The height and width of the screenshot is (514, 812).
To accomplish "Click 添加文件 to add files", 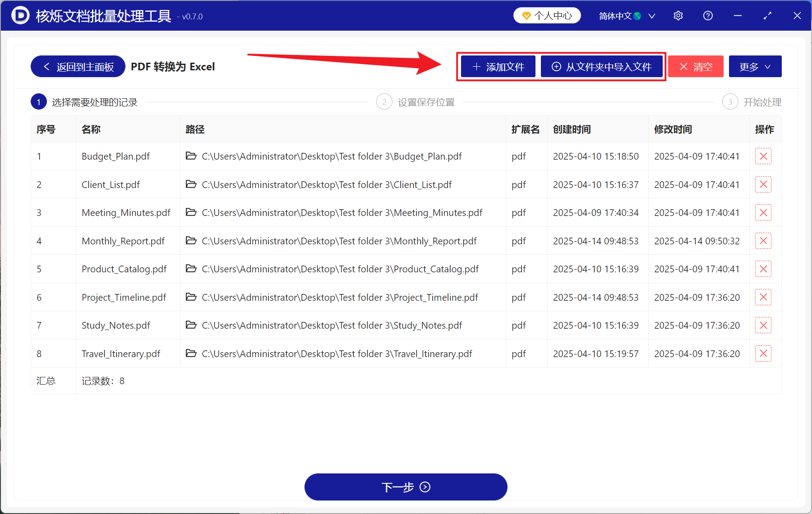I will pyautogui.click(x=498, y=67).
